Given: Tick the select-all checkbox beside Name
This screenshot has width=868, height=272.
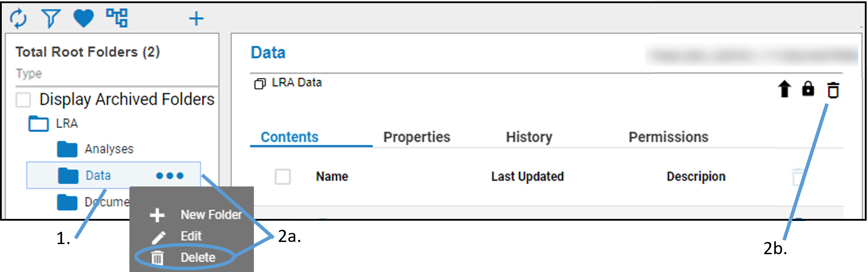Looking at the screenshot, I should coord(283,177).
